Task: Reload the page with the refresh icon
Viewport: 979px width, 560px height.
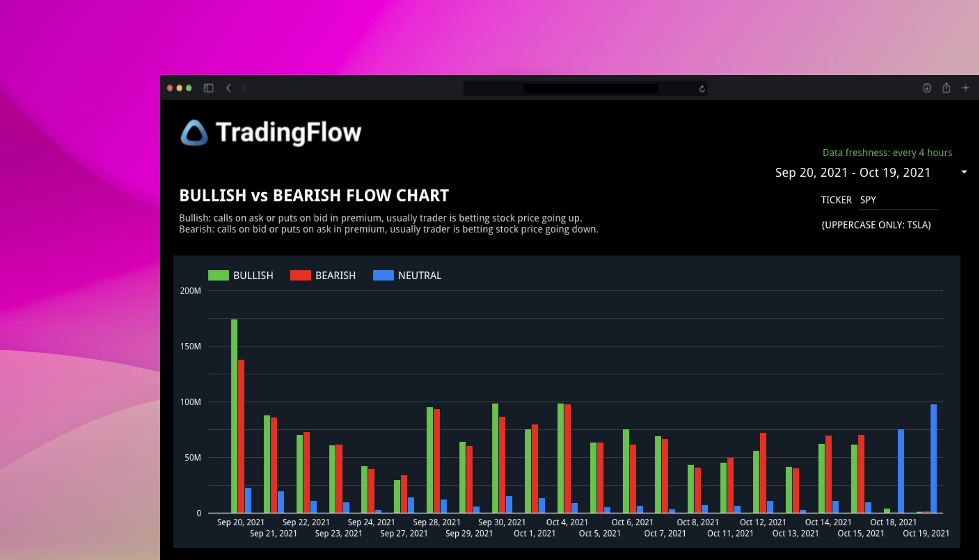Action: [702, 89]
